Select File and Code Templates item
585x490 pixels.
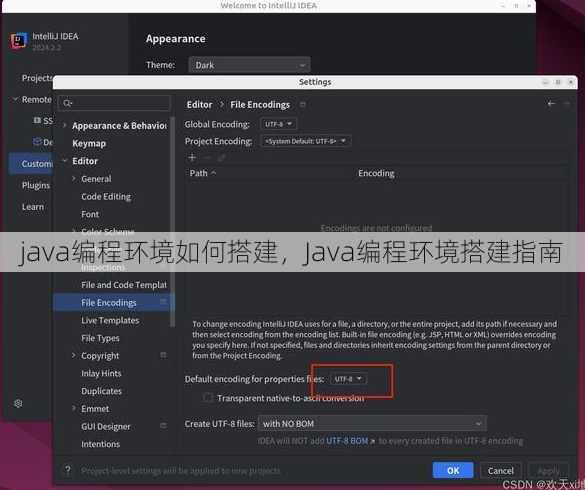[124, 285]
